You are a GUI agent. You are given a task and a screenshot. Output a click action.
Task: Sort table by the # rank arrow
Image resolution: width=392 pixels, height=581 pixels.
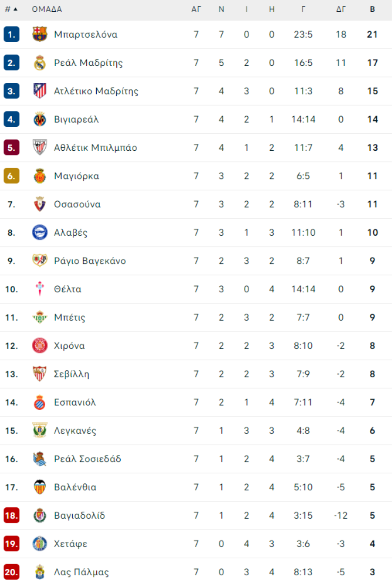click(11, 9)
